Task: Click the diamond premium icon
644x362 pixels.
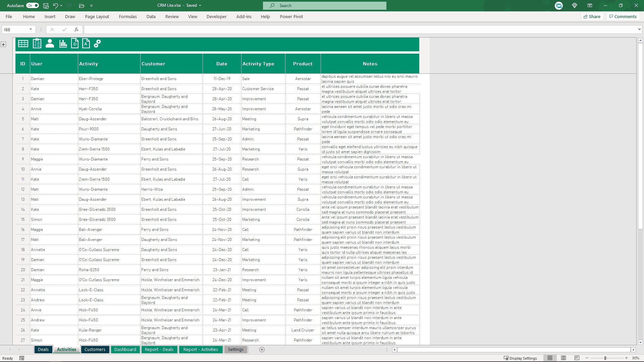Action: pyautogui.click(x=575, y=5)
